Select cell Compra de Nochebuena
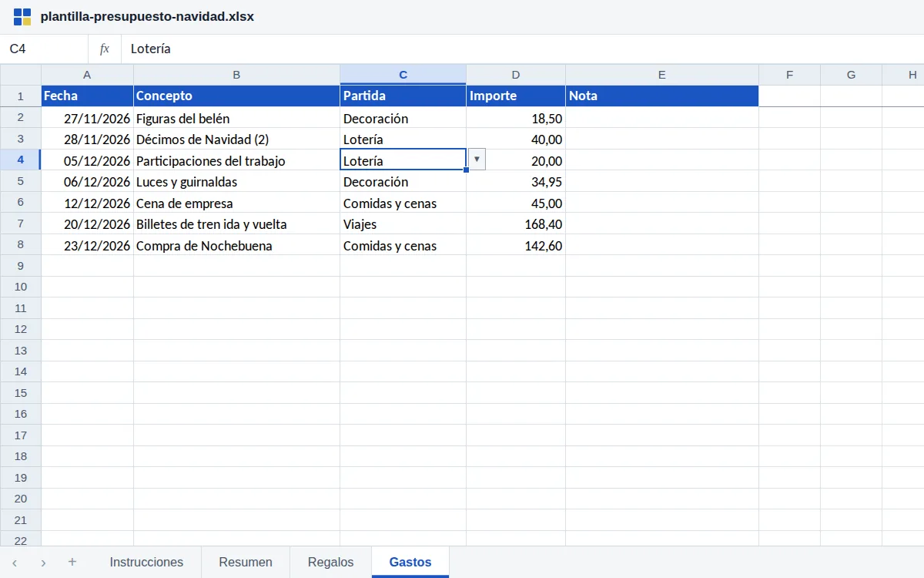 tap(236, 245)
